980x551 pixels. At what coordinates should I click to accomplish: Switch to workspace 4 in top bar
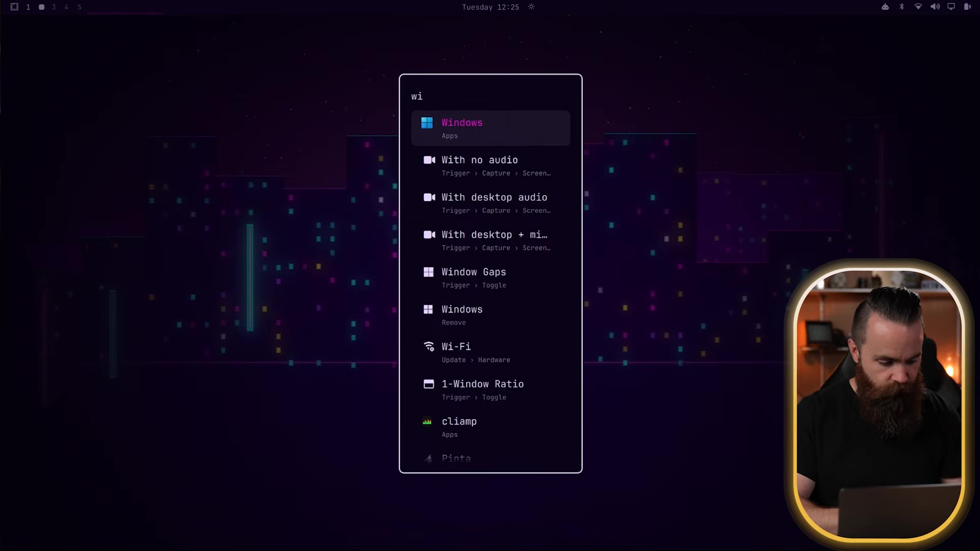[66, 7]
